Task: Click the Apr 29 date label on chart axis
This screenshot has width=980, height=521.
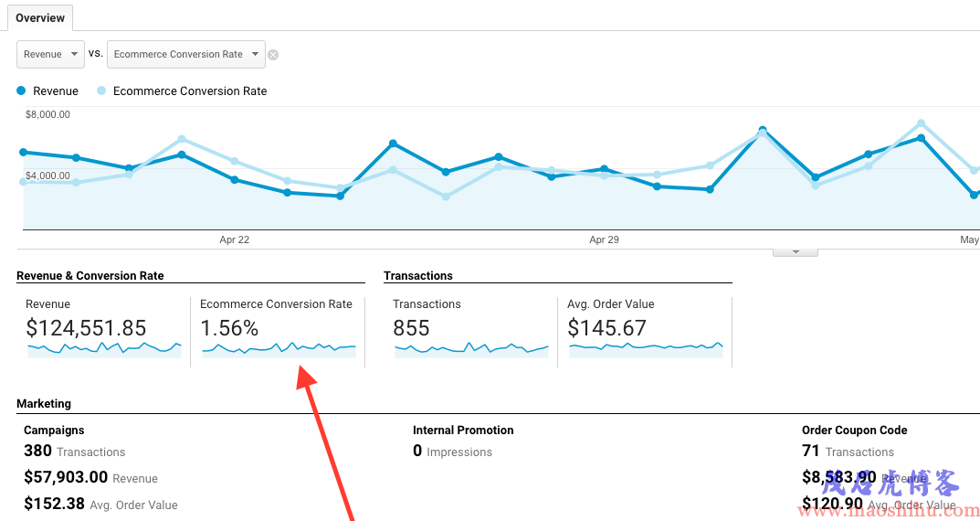Action: tap(604, 239)
